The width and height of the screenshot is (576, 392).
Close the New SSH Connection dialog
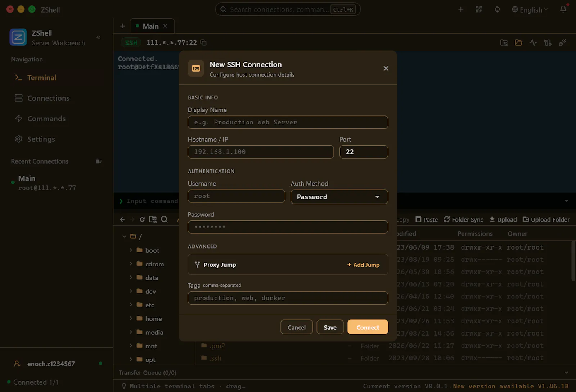coord(386,68)
